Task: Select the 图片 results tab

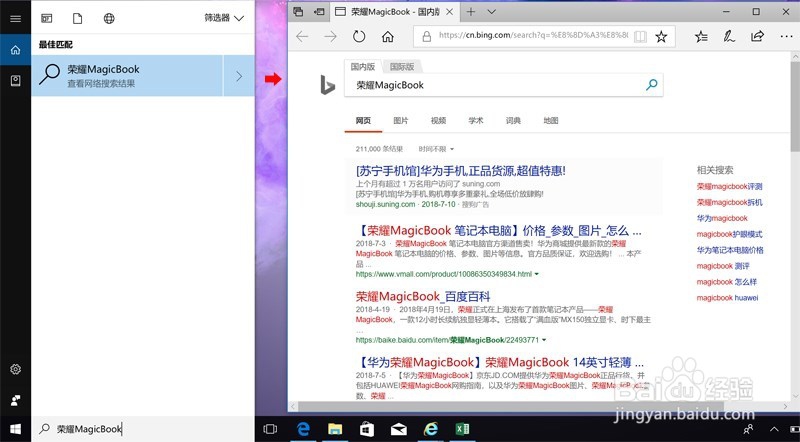Action: pyautogui.click(x=401, y=121)
